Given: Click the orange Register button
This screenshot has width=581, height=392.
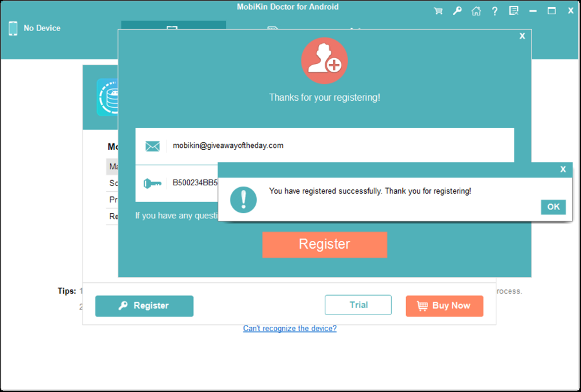Looking at the screenshot, I should pyautogui.click(x=325, y=244).
